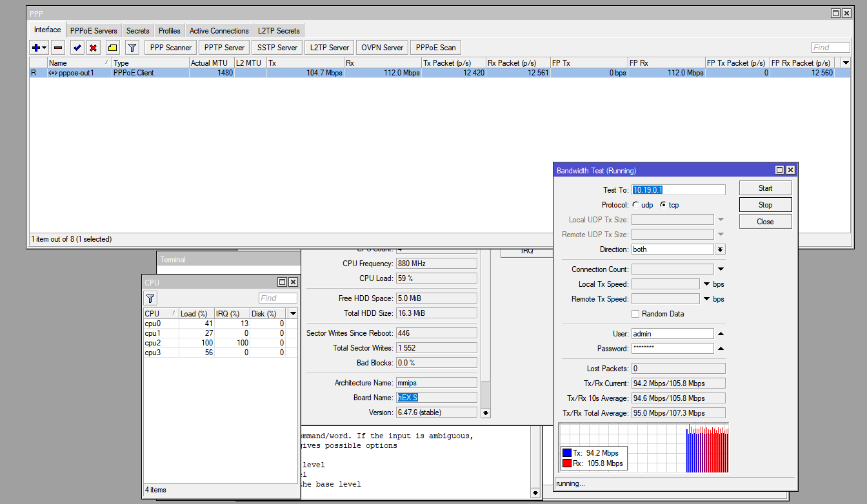The width and height of the screenshot is (867, 504).
Task: Click the filter funnel icon in CPU window
Action: click(x=150, y=298)
